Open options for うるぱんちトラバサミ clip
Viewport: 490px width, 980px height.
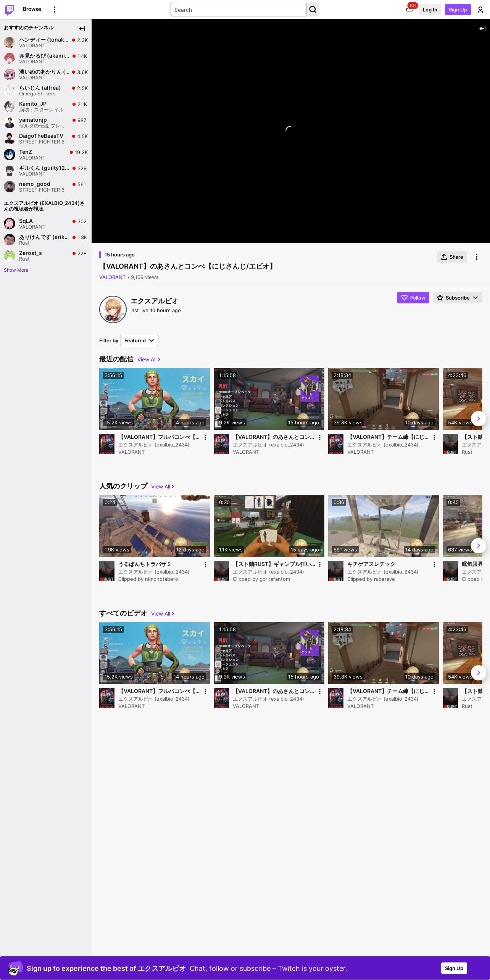205,564
